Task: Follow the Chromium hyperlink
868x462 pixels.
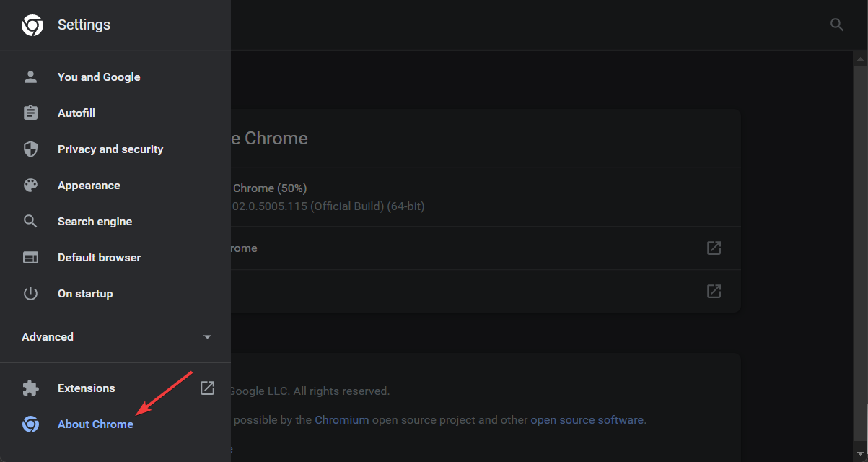Action: point(341,419)
